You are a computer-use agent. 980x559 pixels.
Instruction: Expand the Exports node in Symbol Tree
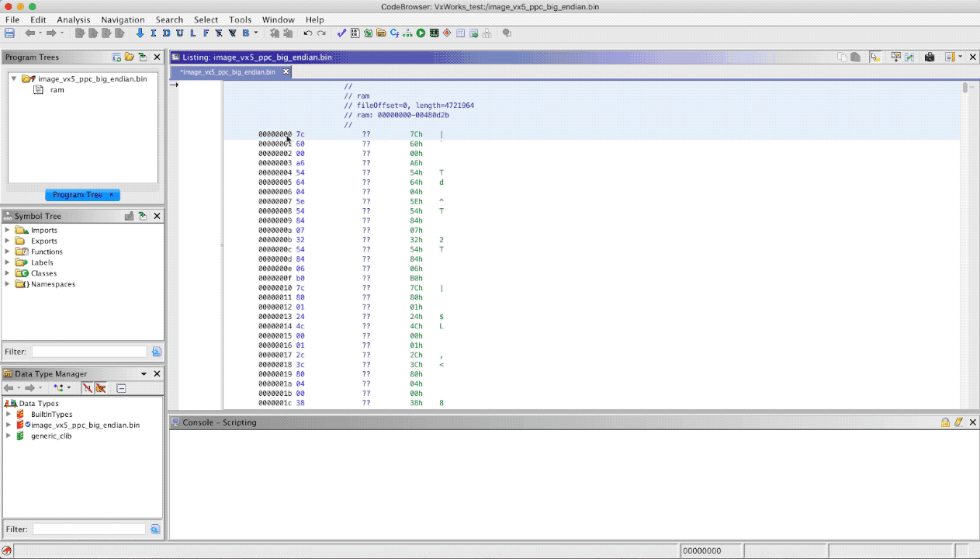(8, 241)
